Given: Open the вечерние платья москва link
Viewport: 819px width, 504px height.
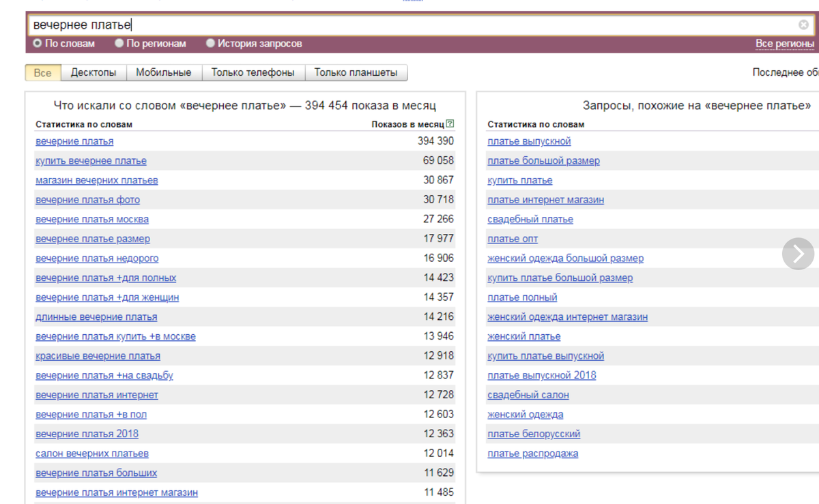Looking at the screenshot, I should (92, 220).
